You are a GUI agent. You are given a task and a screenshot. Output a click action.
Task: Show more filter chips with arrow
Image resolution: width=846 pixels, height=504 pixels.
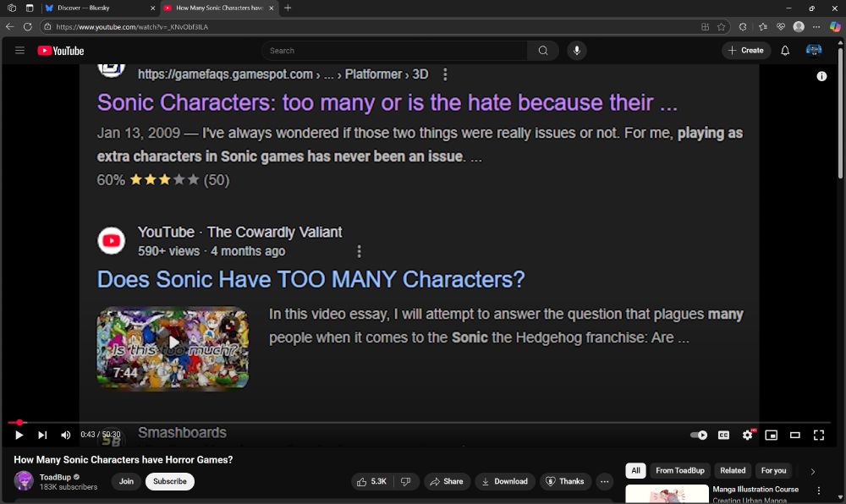[812, 471]
